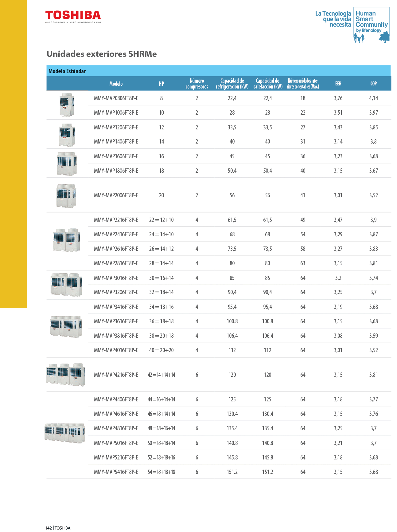This screenshot has height=532, width=397.
Task: Click the 'Capacidad de calefacción (kW)' header
Action: (x=268, y=84)
